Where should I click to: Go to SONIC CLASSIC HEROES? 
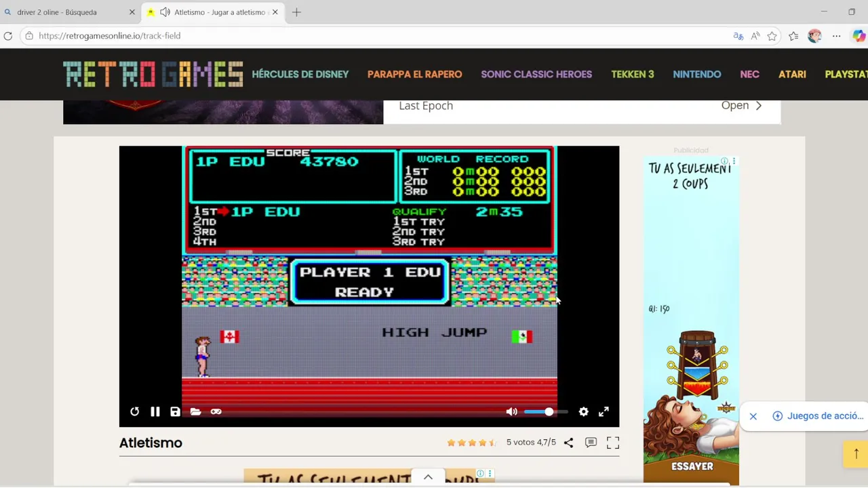[536, 75]
